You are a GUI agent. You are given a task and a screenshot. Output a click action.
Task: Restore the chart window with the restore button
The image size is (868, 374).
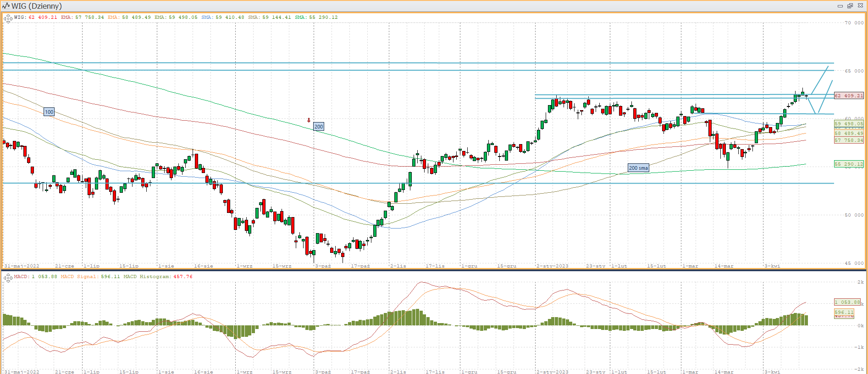point(850,6)
